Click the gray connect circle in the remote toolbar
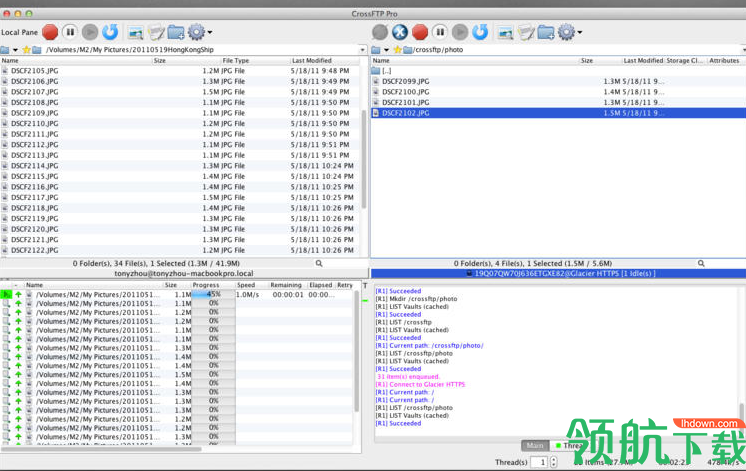This screenshot has height=471, width=746. pyautogui.click(x=380, y=32)
